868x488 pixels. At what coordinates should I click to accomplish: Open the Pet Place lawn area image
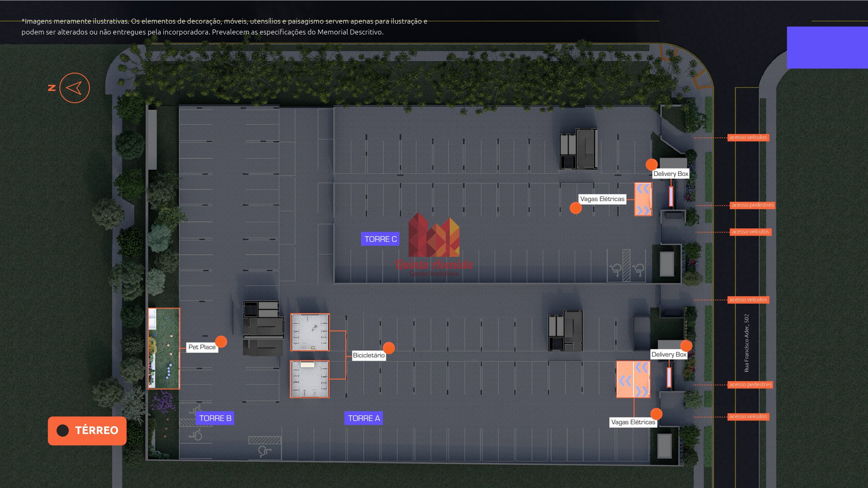[164, 348]
